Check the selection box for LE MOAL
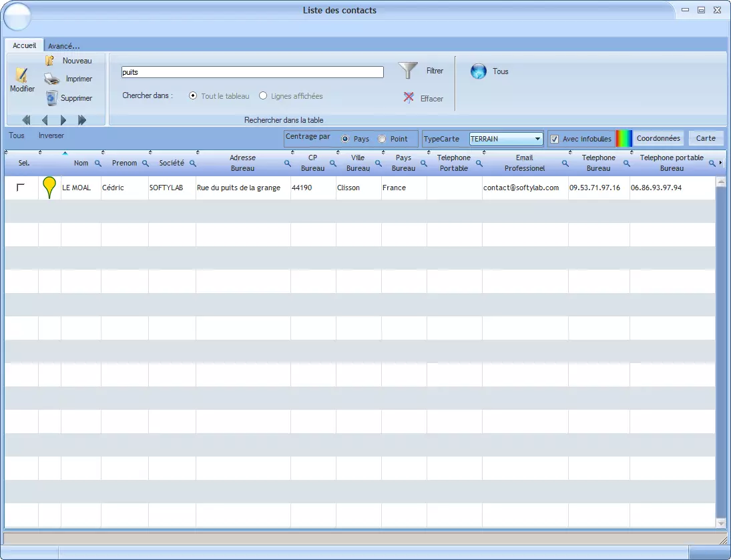 21,188
